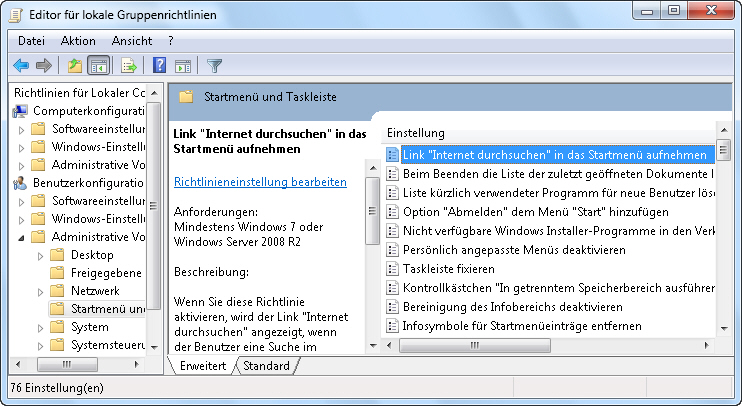
Task: Click the filter funnel toolbar icon
Action: point(214,66)
